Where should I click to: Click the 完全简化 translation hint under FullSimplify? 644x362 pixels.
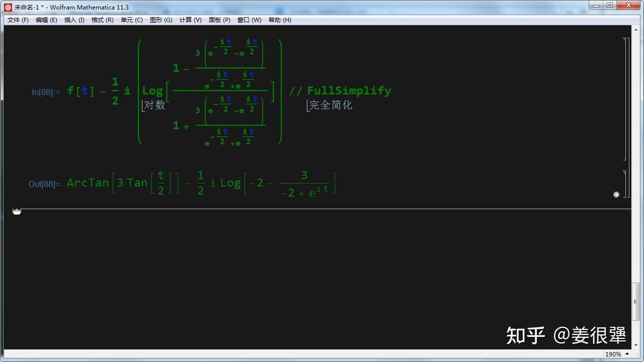click(331, 105)
